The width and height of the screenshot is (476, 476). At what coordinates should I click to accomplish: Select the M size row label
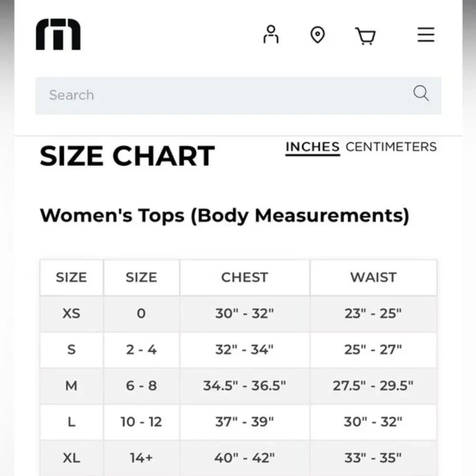tap(71, 386)
